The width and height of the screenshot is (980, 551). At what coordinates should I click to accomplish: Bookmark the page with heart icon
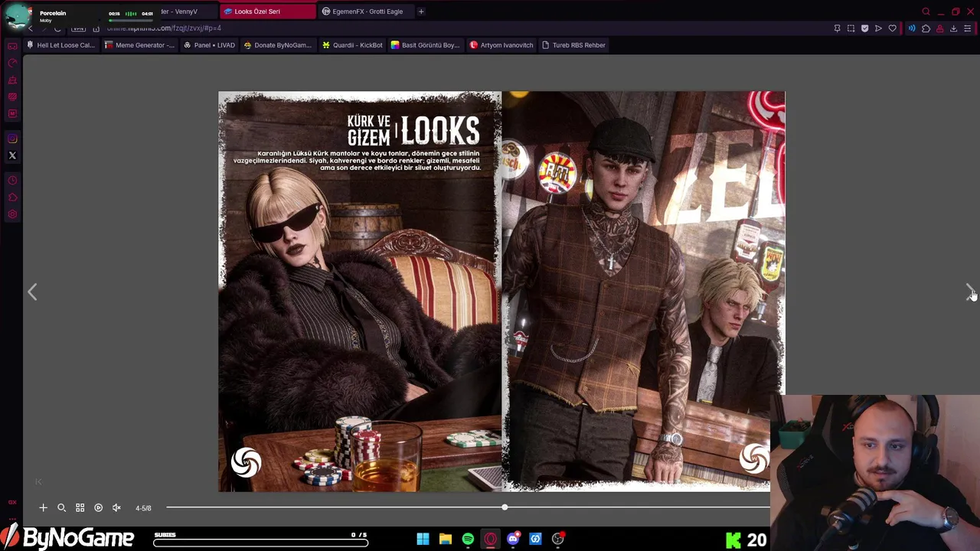[892, 28]
